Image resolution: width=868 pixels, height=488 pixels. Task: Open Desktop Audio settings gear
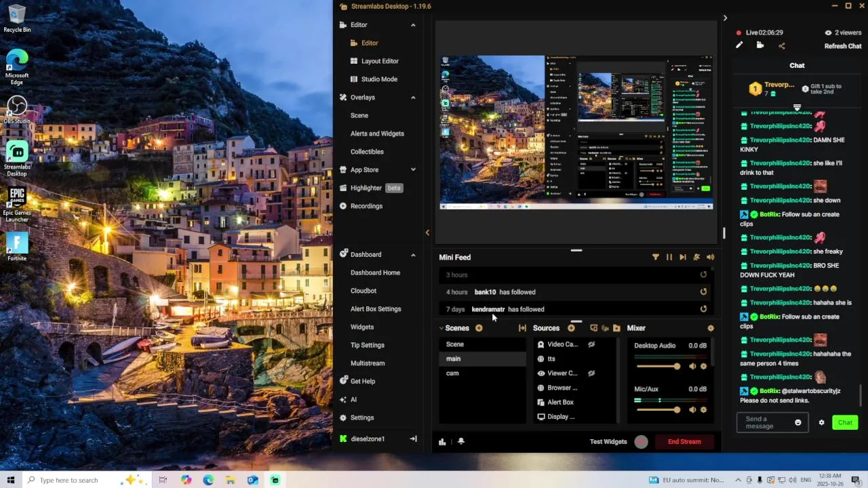point(703,366)
